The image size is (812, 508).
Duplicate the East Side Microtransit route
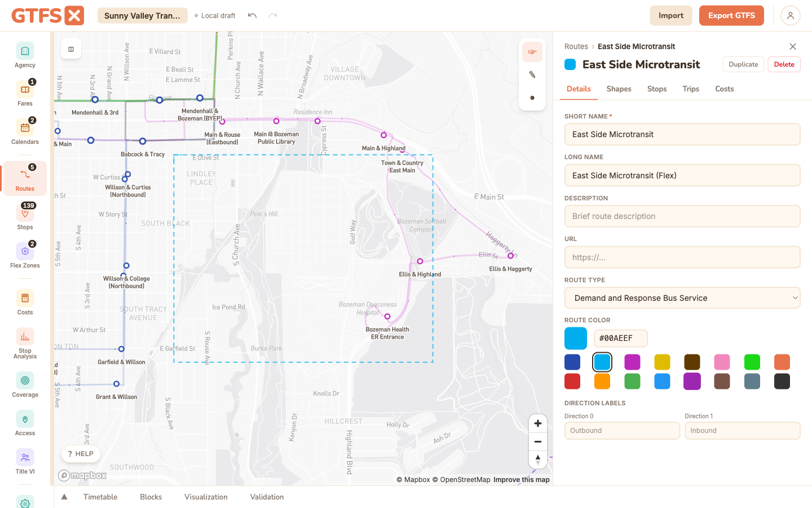743,64
